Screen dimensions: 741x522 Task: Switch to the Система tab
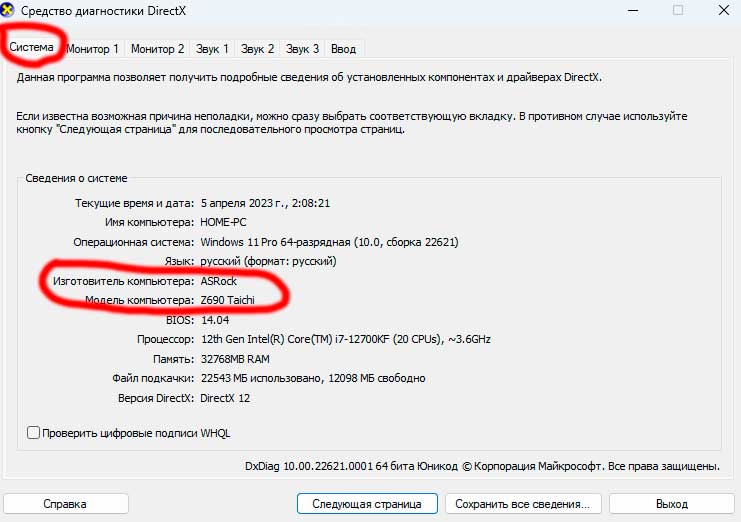click(31, 47)
